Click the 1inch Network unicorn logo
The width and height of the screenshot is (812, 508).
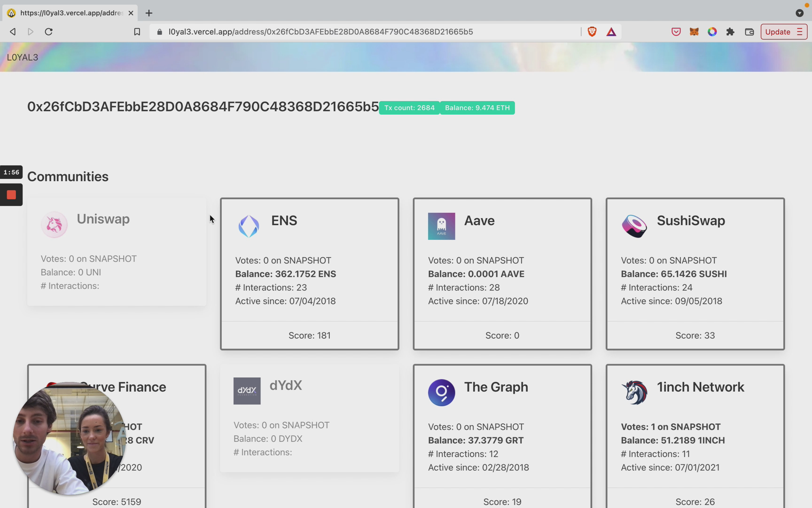pyautogui.click(x=634, y=393)
